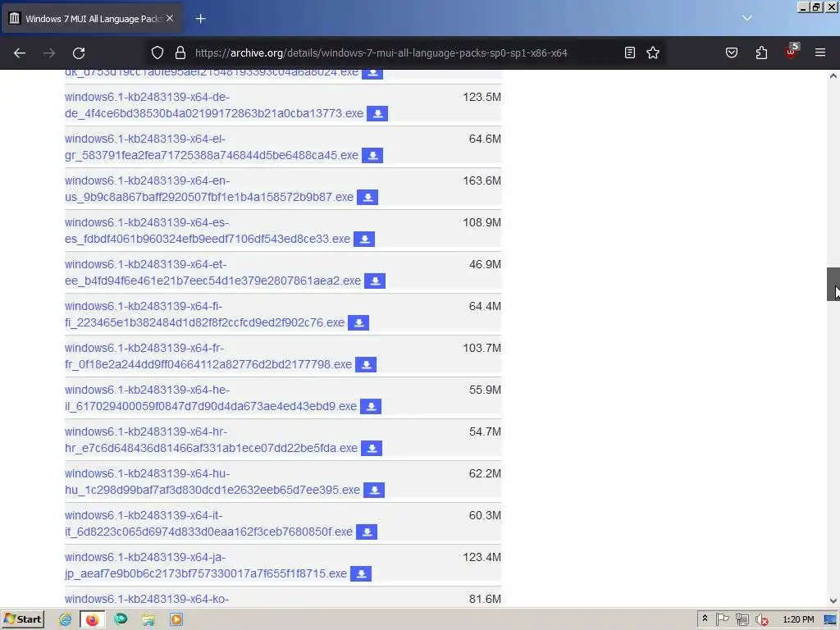Download the x64-hu-hu language pack icon
This screenshot has width=840, height=630.
coord(374,490)
